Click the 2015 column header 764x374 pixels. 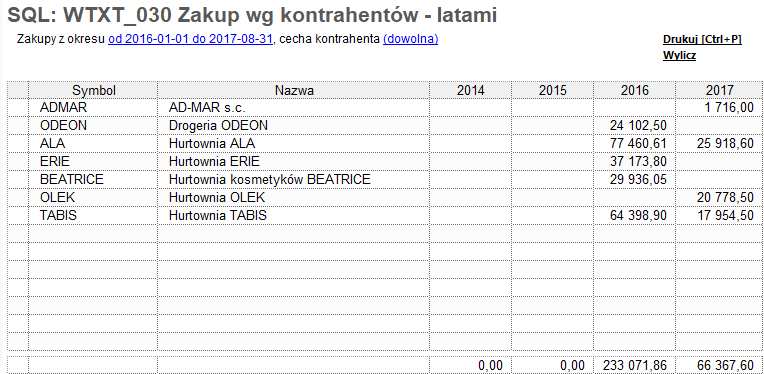[x=553, y=90]
